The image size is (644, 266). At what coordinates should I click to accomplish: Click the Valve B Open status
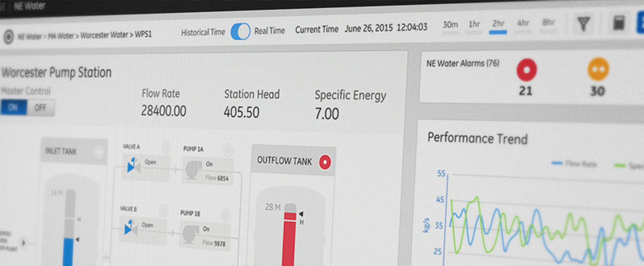pos(147,225)
